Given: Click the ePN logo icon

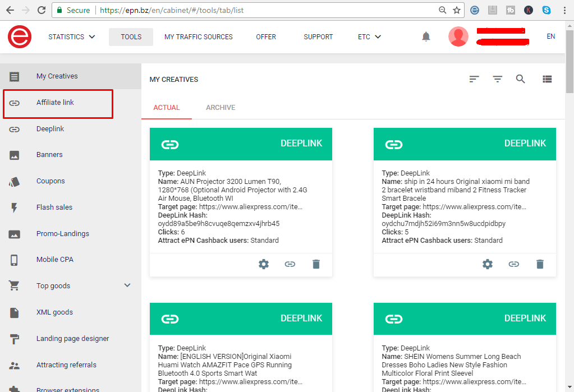Looking at the screenshot, I should click(20, 36).
